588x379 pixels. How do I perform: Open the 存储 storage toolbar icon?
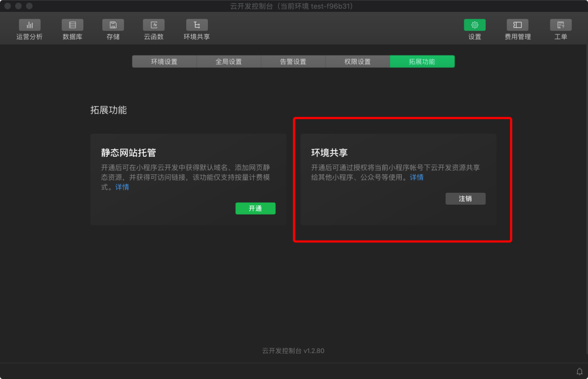(113, 25)
